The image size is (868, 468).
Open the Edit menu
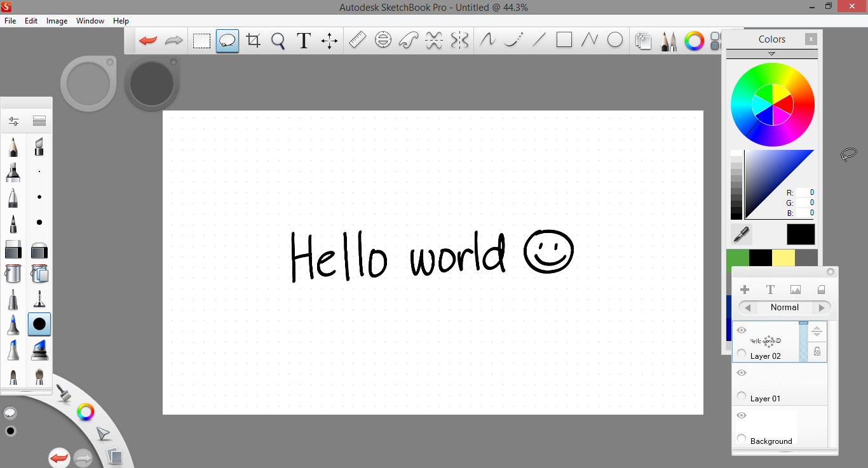click(31, 21)
